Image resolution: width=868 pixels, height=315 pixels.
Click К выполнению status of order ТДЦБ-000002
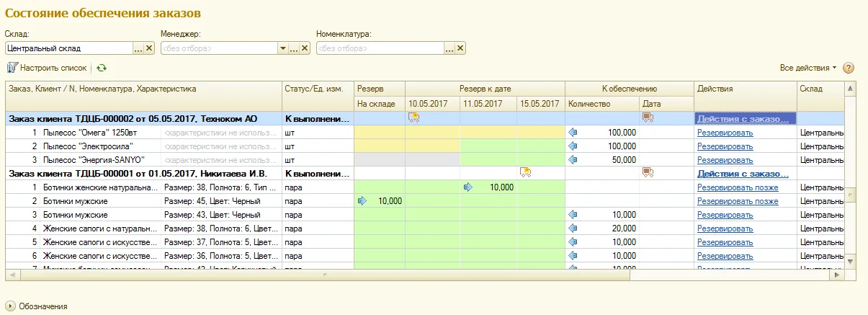tap(318, 118)
